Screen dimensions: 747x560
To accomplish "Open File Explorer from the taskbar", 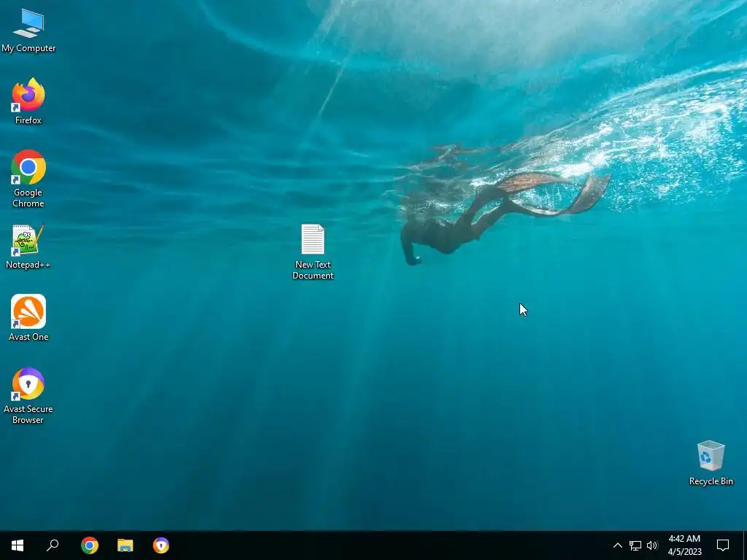I will click(125, 545).
